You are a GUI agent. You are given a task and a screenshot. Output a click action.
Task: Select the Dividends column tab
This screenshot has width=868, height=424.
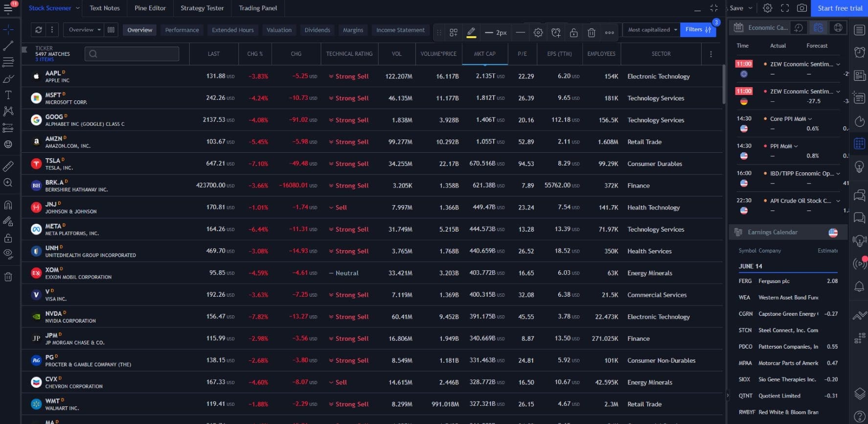(318, 30)
